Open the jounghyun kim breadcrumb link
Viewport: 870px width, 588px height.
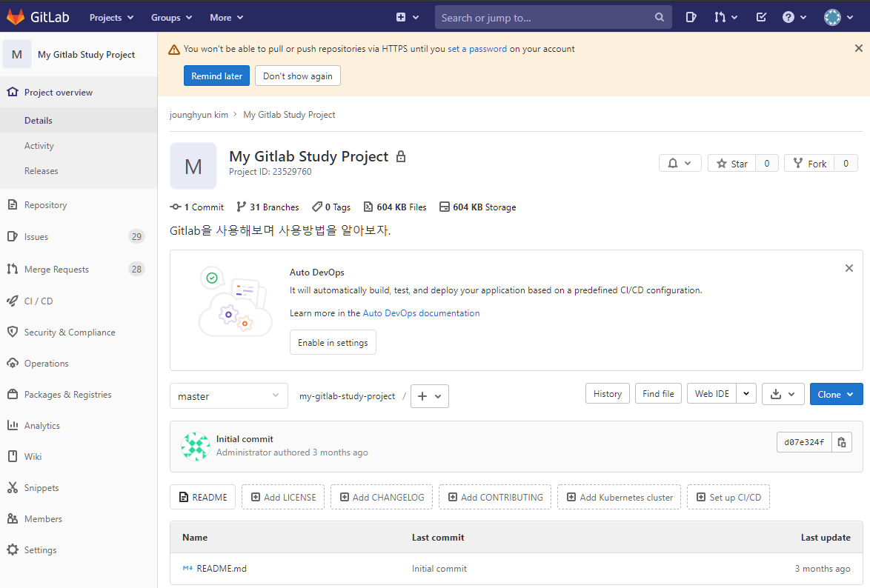199,115
